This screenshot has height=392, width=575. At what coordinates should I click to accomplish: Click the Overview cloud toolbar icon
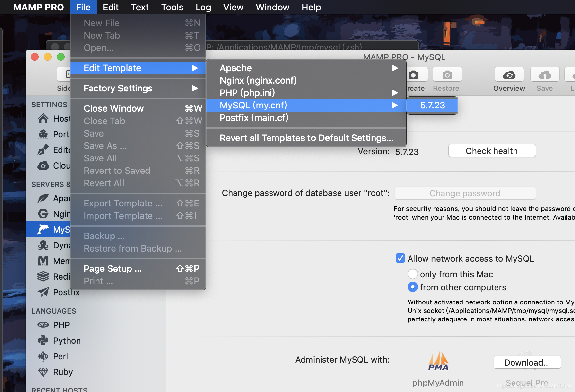[x=509, y=75]
